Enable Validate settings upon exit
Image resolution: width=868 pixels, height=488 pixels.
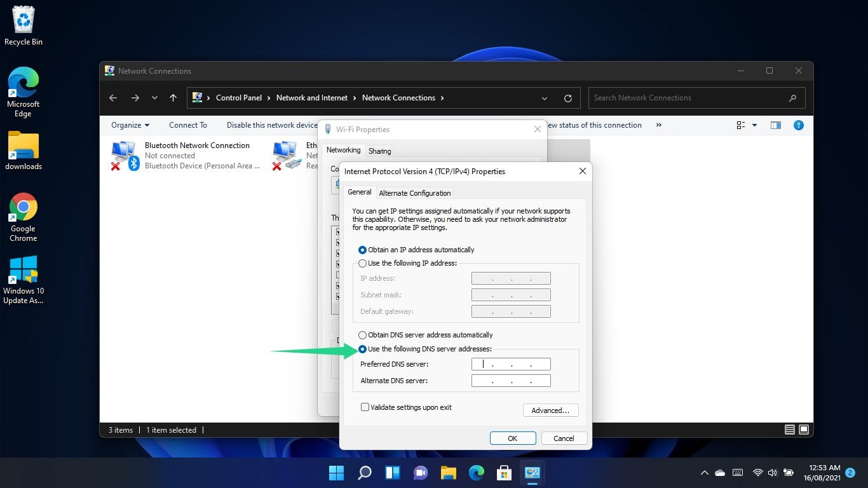pyautogui.click(x=365, y=407)
